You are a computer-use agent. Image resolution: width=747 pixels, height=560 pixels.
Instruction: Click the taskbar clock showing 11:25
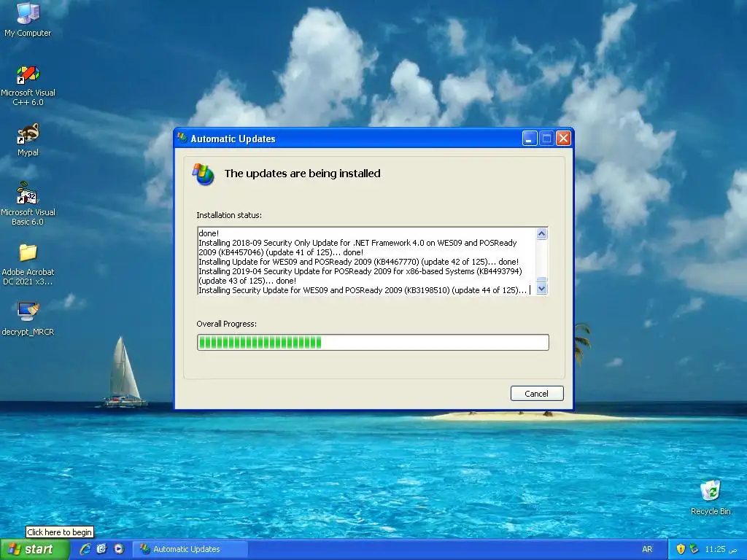click(x=721, y=549)
